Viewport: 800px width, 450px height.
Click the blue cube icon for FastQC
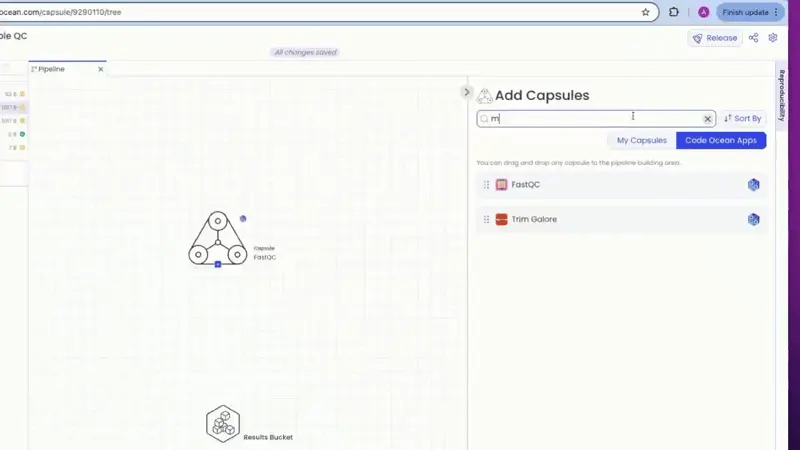(753, 185)
